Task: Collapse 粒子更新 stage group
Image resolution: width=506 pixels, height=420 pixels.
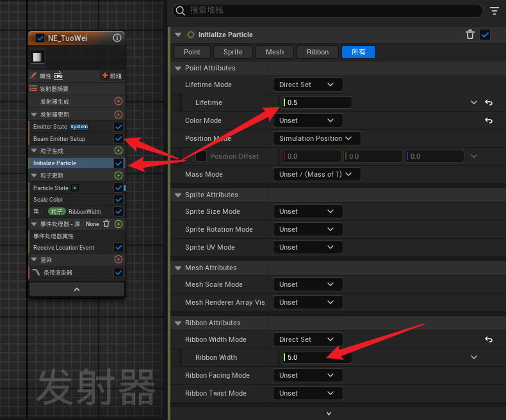Action: (34, 175)
